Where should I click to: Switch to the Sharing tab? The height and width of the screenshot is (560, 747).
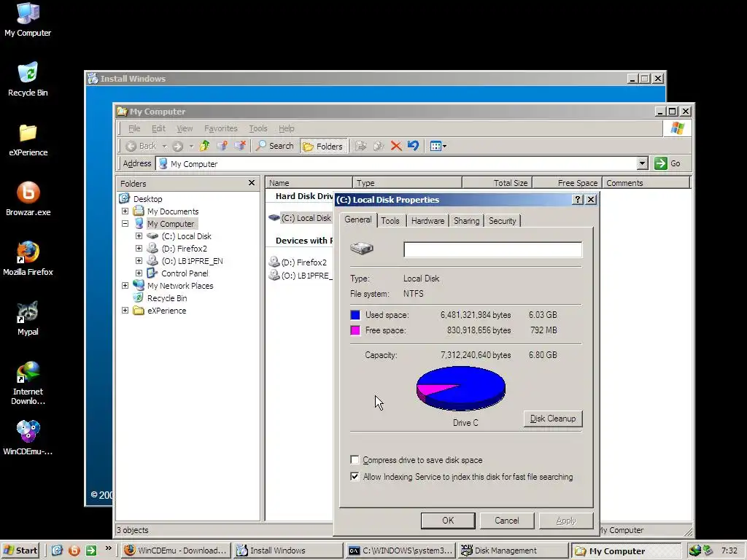point(466,220)
